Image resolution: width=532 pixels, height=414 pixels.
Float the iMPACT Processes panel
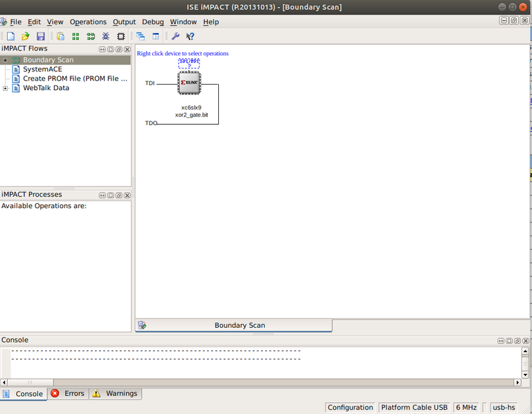(118, 196)
